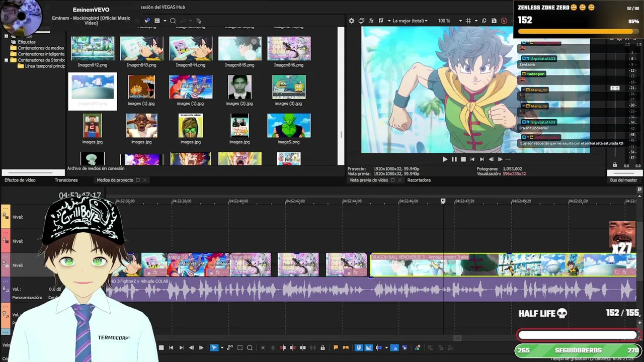Open the edit tool dropdown arrow

tap(222, 347)
